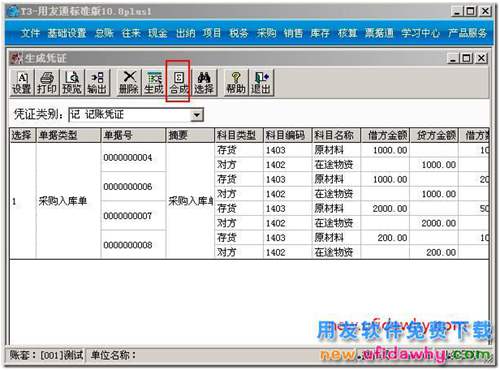Image resolution: width=500 pixels, height=370 pixels.
Task: Maximize the 生成凭证 inner window
Action: pos(466,58)
